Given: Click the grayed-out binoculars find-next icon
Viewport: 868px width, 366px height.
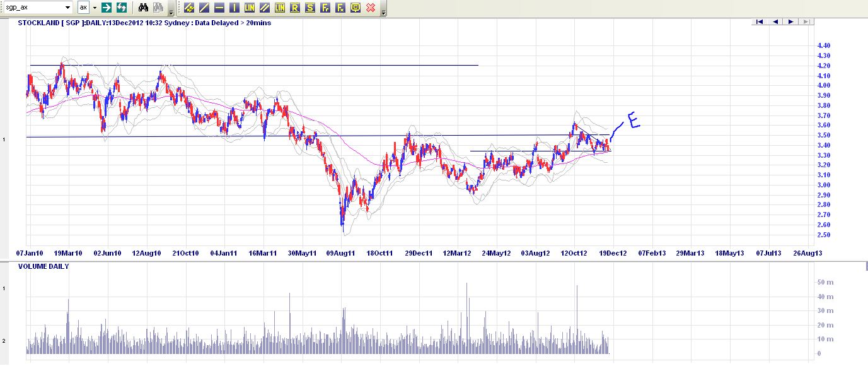Looking at the screenshot, I should click(158, 8).
